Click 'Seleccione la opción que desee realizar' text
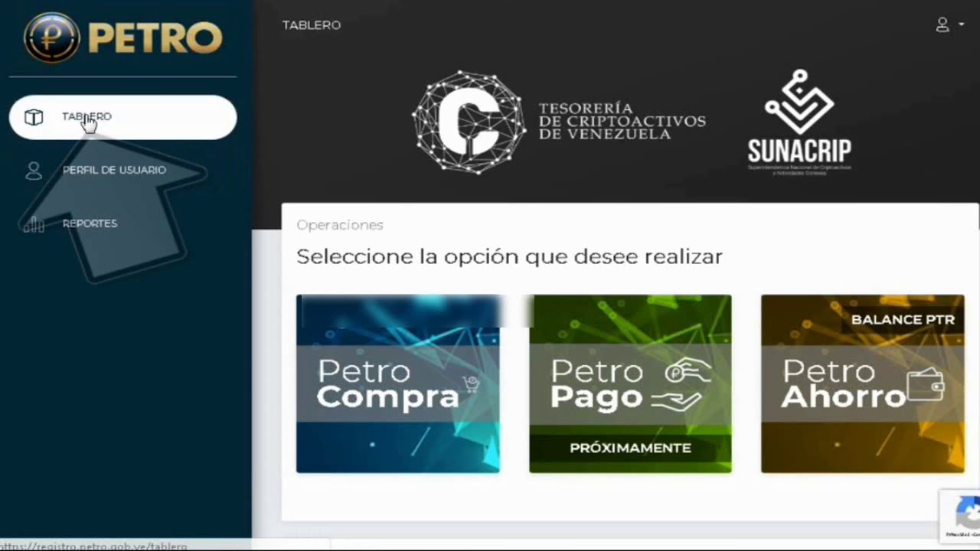Screen dimensions: 980x551 (509, 256)
